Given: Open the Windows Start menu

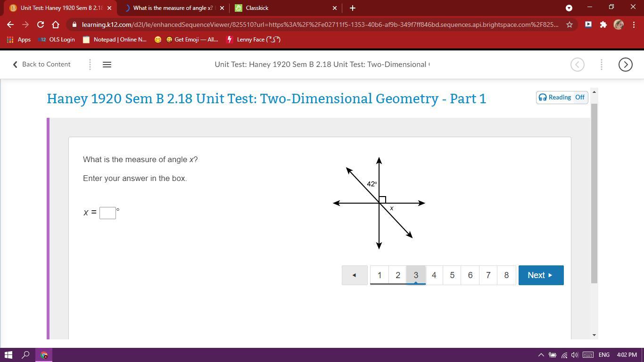Looking at the screenshot, I should pyautogui.click(x=8, y=355).
